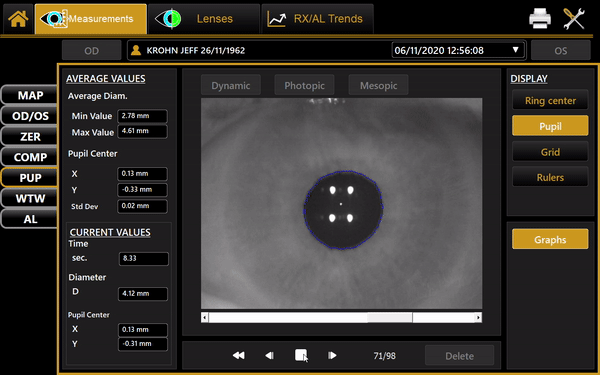Viewport: 600px width, 375px height.
Task: Open the WTW side tab
Action: tap(30, 199)
